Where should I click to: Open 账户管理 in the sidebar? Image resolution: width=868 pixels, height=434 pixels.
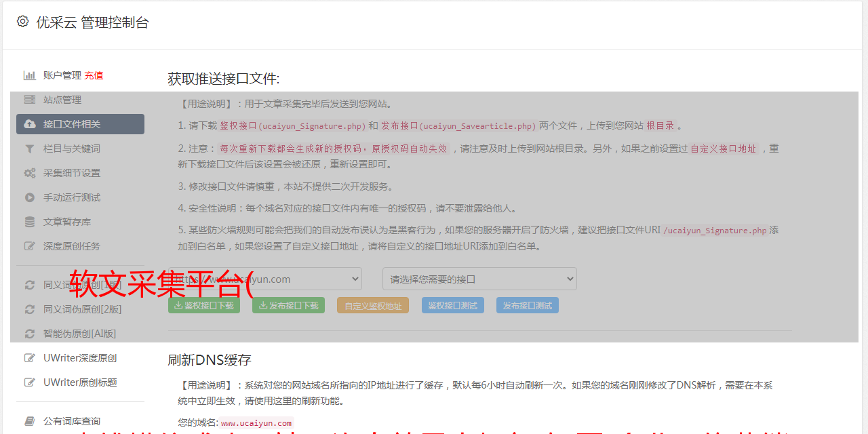click(62, 75)
